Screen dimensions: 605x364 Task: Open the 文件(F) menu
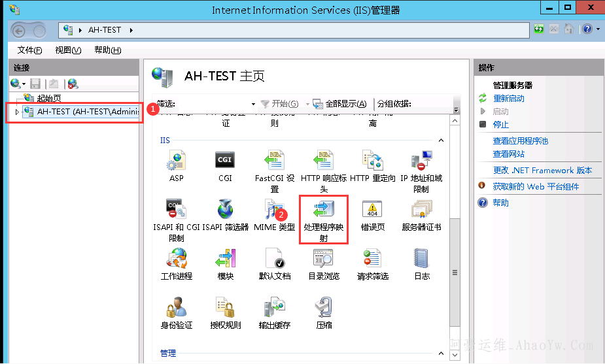pyautogui.click(x=29, y=50)
